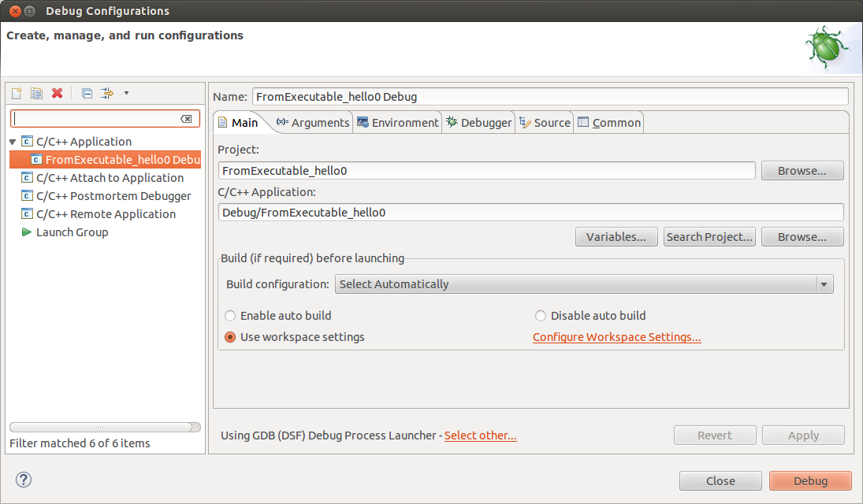
Task: Clear the filter text field
Action: 186,118
